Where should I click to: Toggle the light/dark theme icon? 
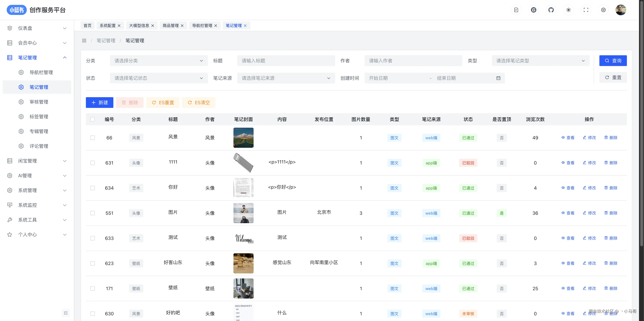[569, 10]
